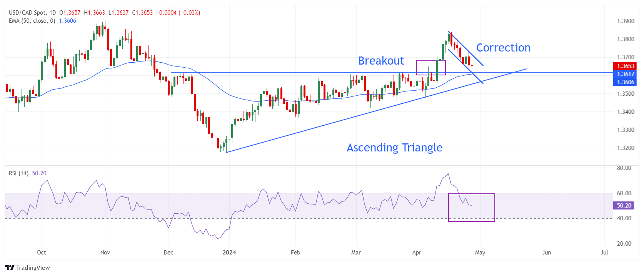
Task: Select the purple rectangle around the breakout candles
Action: click(431, 61)
